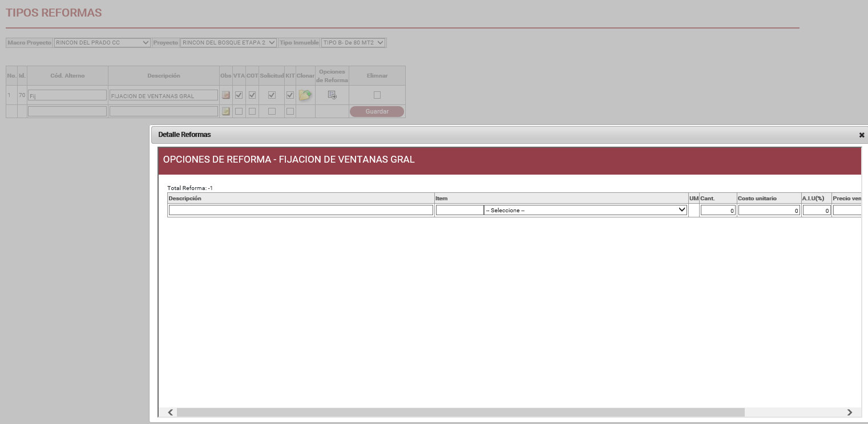Click the 'Detalle Reformas' dialog title

click(x=184, y=135)
